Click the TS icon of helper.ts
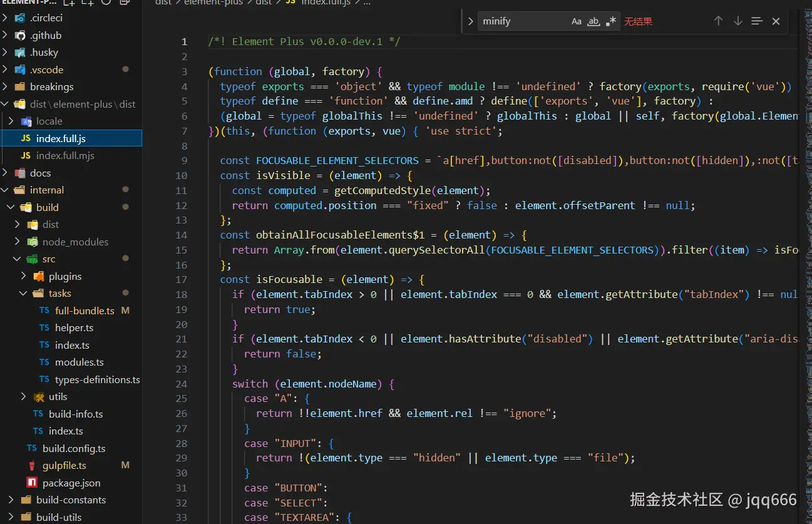This screenshot has width=812, height=524. pyautogui.click(x=44, y=328)
